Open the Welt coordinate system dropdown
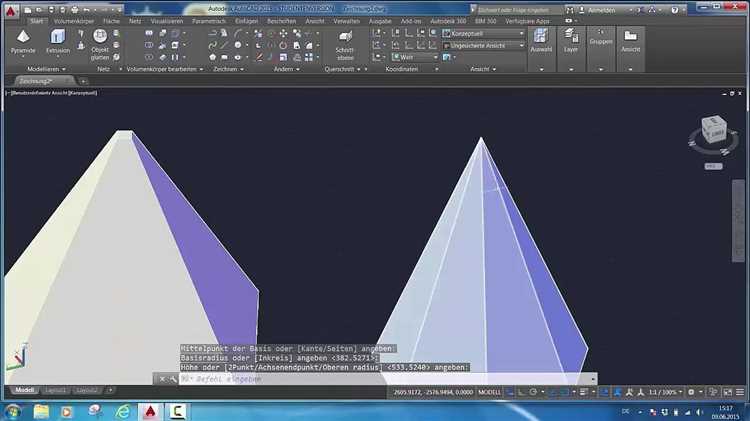 [x=415, y=57]
